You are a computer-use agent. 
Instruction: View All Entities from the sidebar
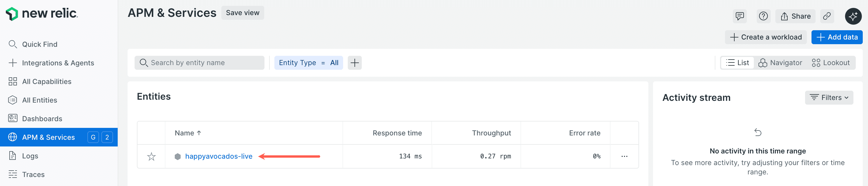(x=39, y=100)
